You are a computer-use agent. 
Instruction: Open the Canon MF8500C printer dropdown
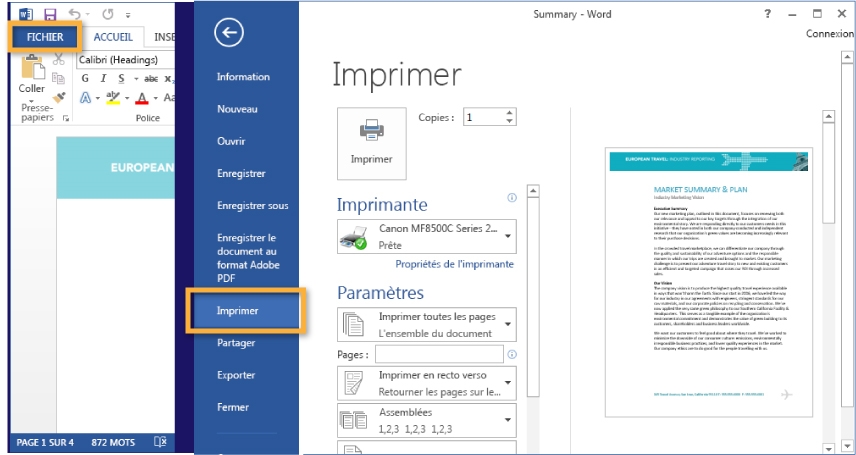click(427, 237)
